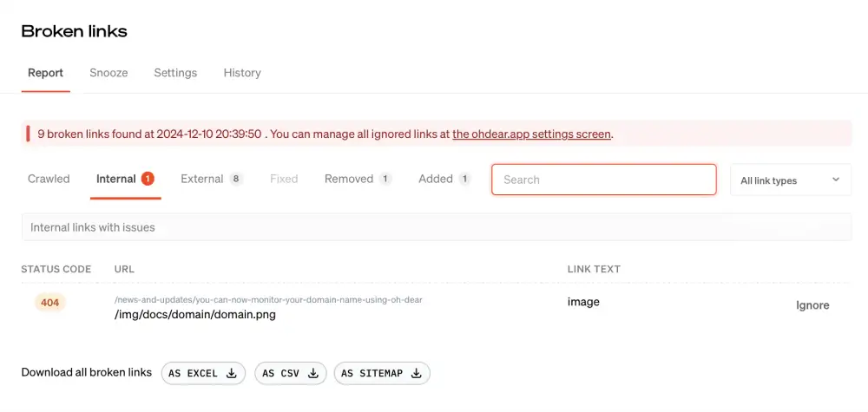The width and height of the screenshot is (868, 412).
Task: Click the External count badge showing 8
Action: 235,179
